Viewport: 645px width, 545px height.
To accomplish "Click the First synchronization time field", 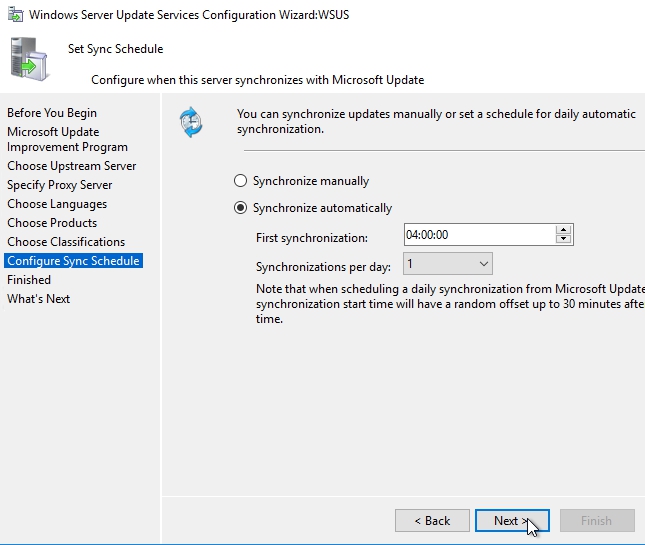I will pos(478,235).
